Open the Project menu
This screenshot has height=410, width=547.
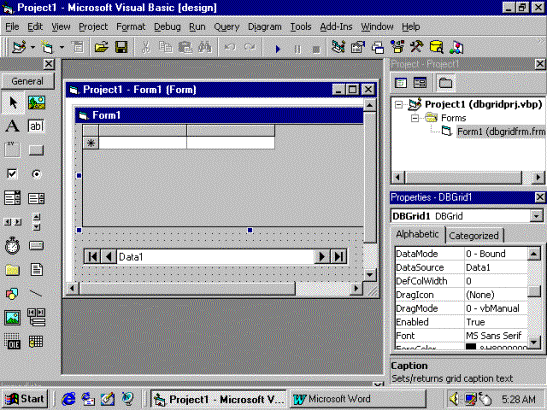[93, 27]
